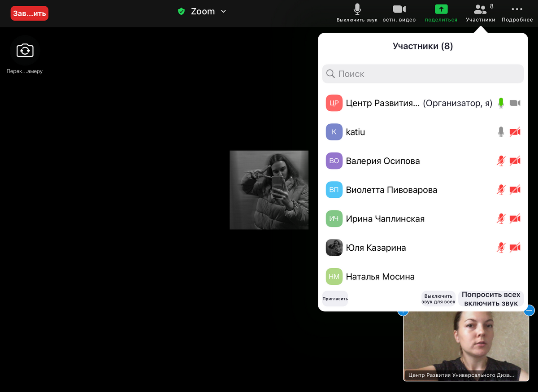Click the crossed camera icon for katiu

coord(515,132)
